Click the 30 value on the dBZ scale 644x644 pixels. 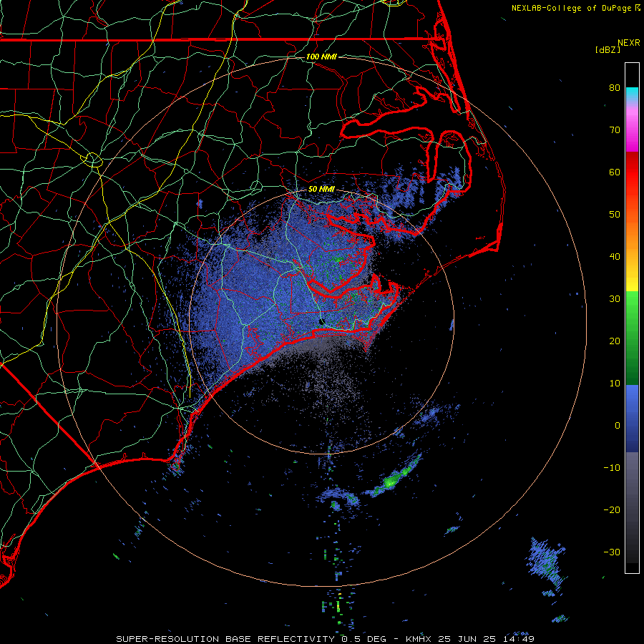[615, 299]
